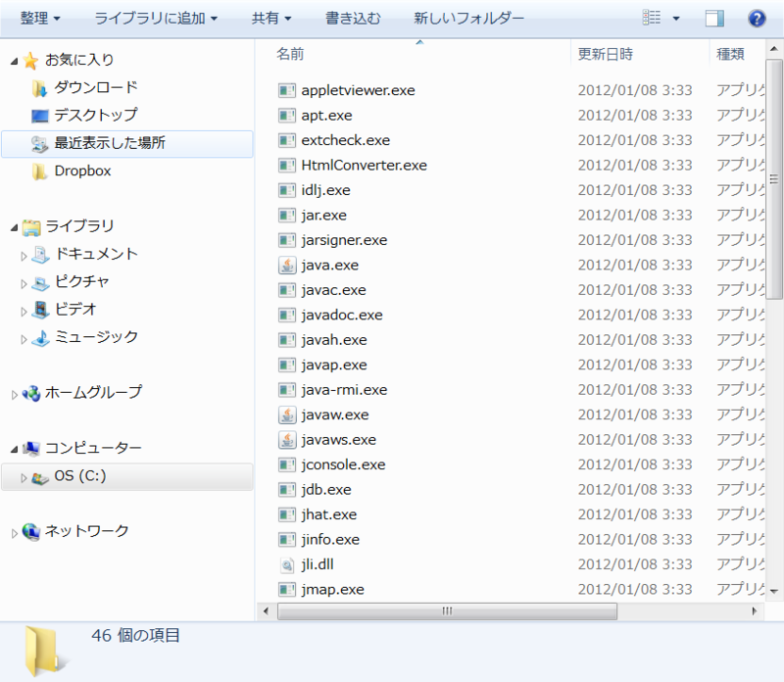The height and width of the screenshot is (682, 784).
Task: Click the jconsole.exe file icon
Action: (x=287, y=465)
